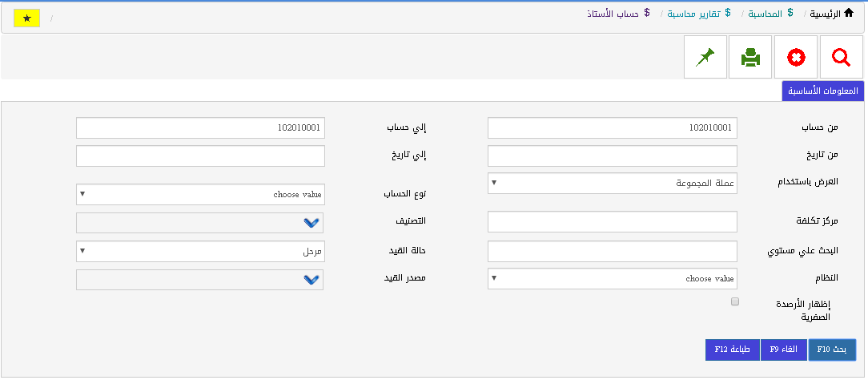Click the من تاريخ input field
This screenshot has width=868, height=380.
[612, 156]
